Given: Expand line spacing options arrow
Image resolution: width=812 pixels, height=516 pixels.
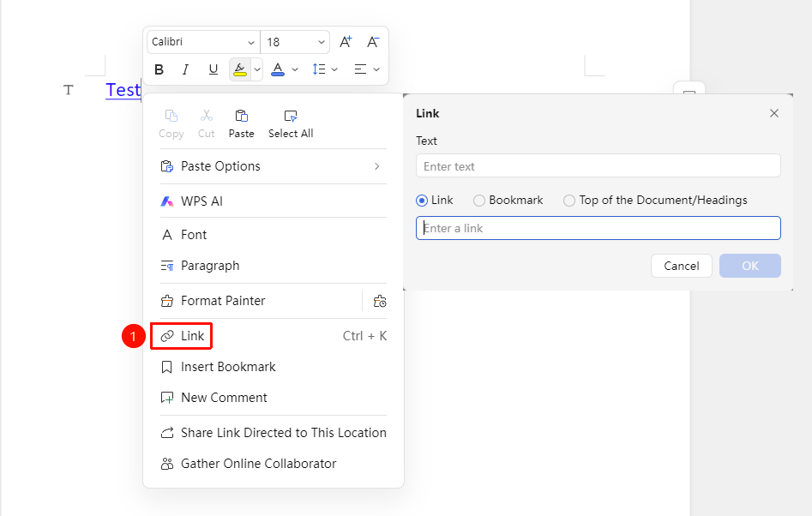Looking at the screenshot, I should pyautogui.click(x=334, y=69).
